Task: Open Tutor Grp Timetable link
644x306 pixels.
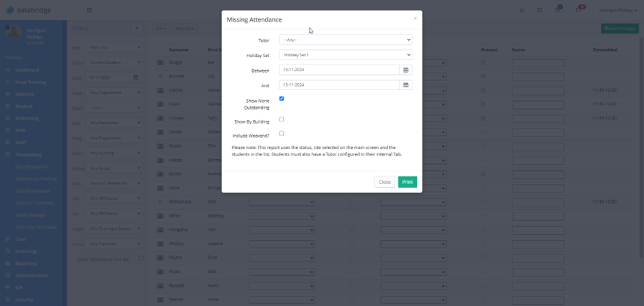Action: point(36,227)
